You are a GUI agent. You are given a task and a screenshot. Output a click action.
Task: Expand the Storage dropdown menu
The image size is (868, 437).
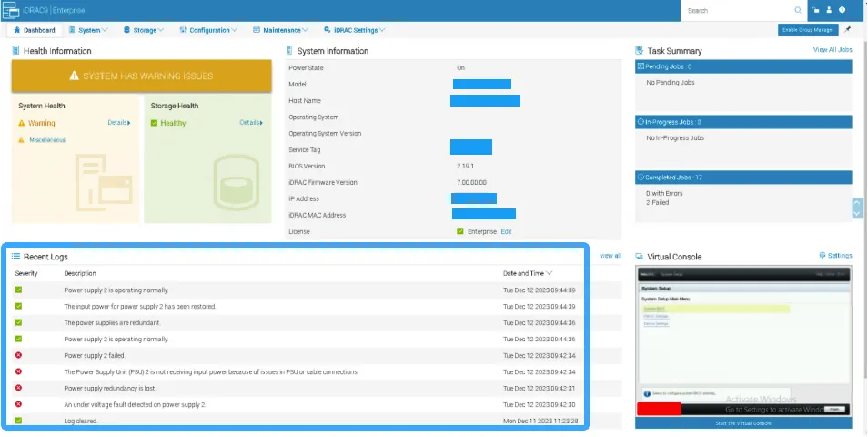pos(145,30)
